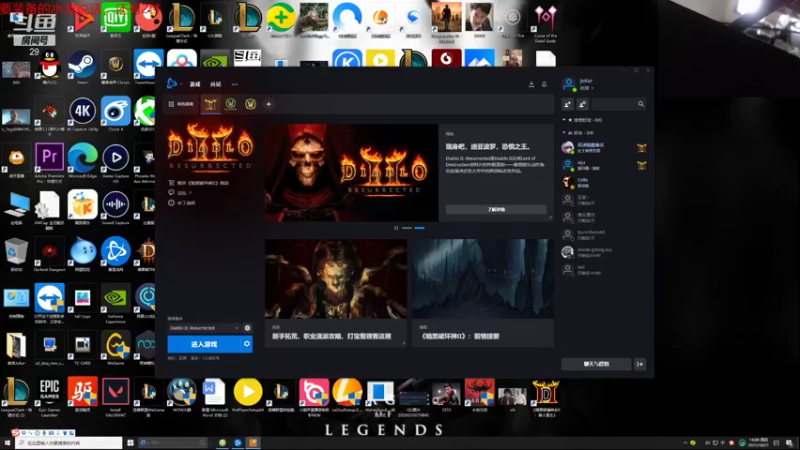
Task: Select offline friend BurnThemAll
Action: click(x=604, y=235)
